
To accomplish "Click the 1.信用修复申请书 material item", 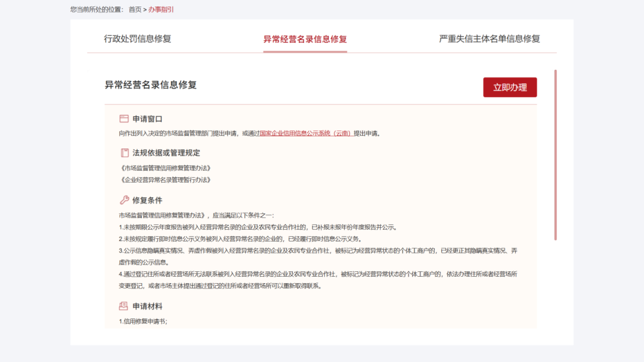I will coord(143,321).
